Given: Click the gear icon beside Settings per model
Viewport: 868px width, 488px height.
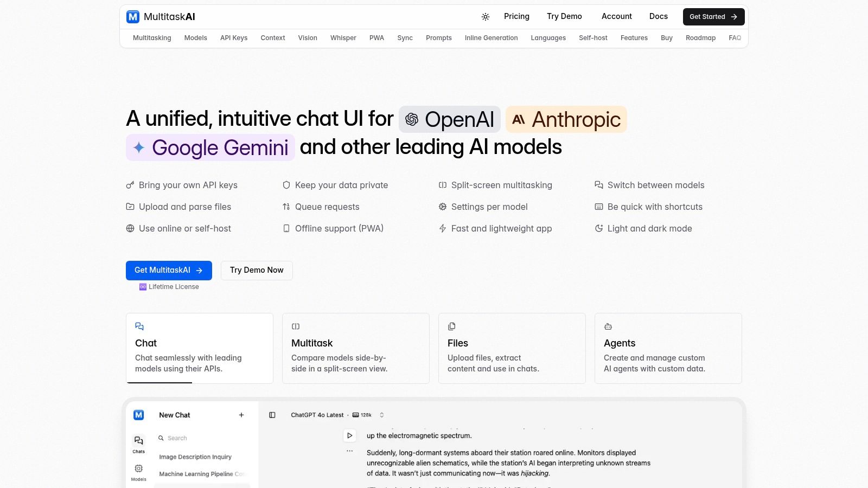Looking at the screenshot, I should click(x=443, y=207).
